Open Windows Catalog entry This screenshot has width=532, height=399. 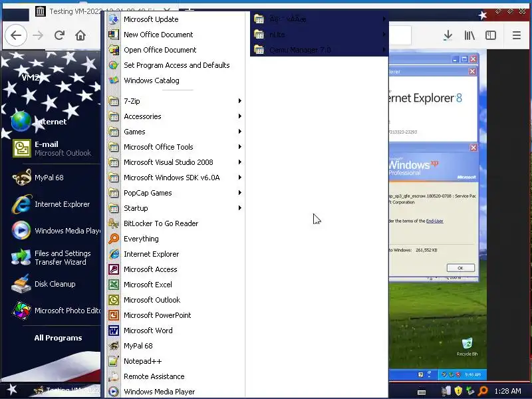click(175, 80)
